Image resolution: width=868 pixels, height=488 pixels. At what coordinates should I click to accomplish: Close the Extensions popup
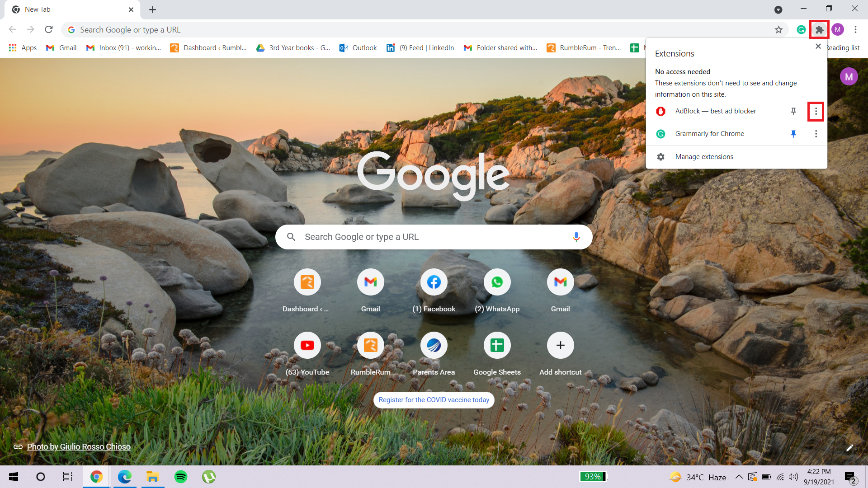[x=818, y=47]
